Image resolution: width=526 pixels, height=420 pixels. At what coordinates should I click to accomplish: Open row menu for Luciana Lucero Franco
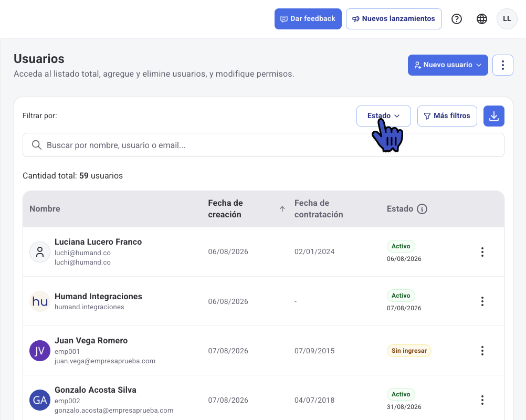tap(482, 252)
